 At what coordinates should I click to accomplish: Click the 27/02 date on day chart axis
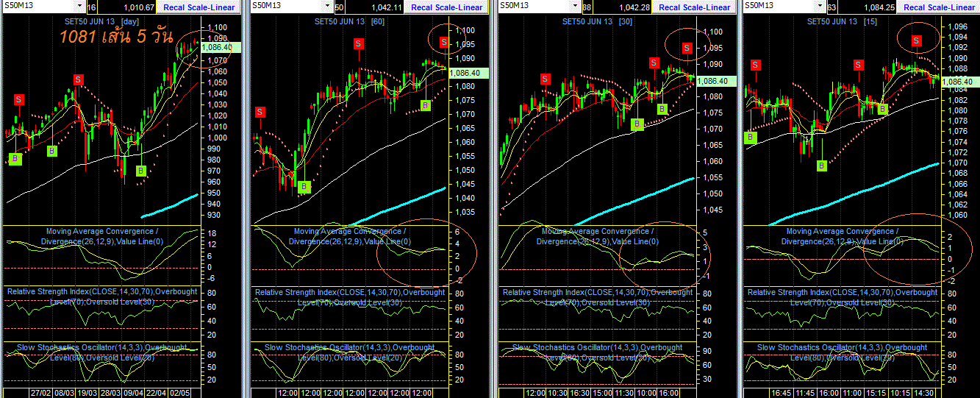pyautogui.click(x=41, y=393)
